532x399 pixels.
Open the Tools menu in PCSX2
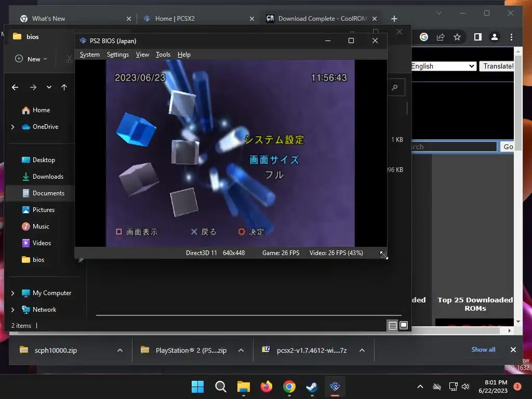[163, 55]
